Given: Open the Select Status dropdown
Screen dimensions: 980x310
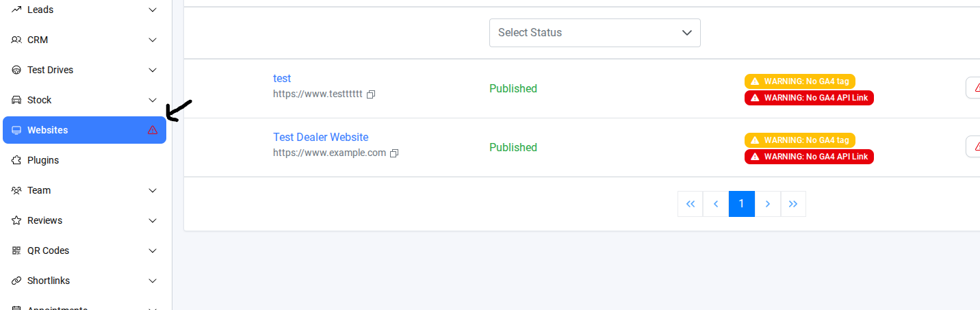Looking at the screenshot, I should click(595, 33).
